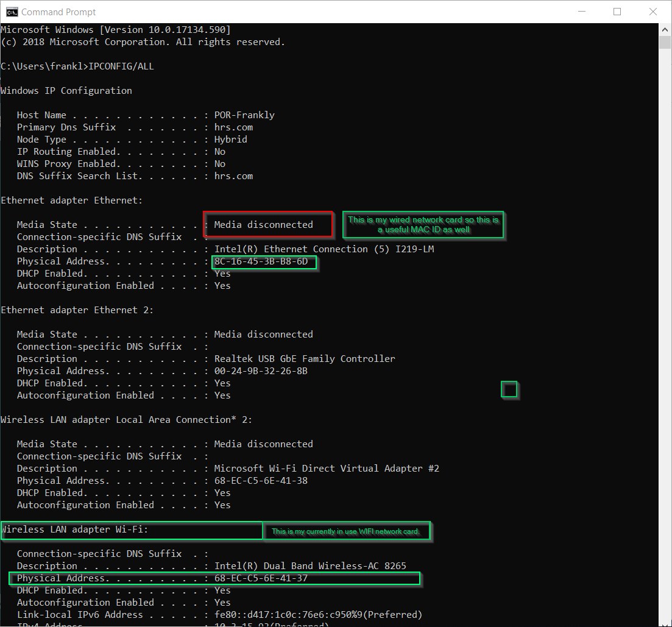Click 'Local Area Connection* 2' adapter heading
Viewport: 672px width, 627px height.
[127, 420]
